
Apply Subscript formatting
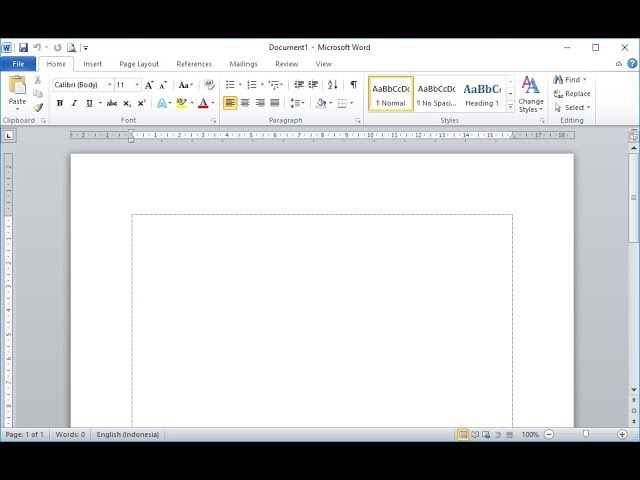[127, 103]
